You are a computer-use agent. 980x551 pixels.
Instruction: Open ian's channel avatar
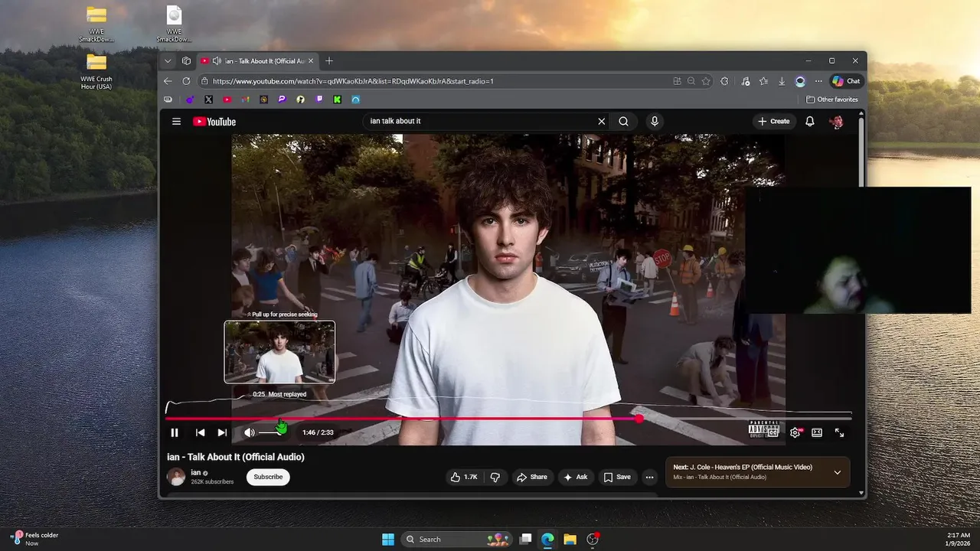[x=177, y=477]
